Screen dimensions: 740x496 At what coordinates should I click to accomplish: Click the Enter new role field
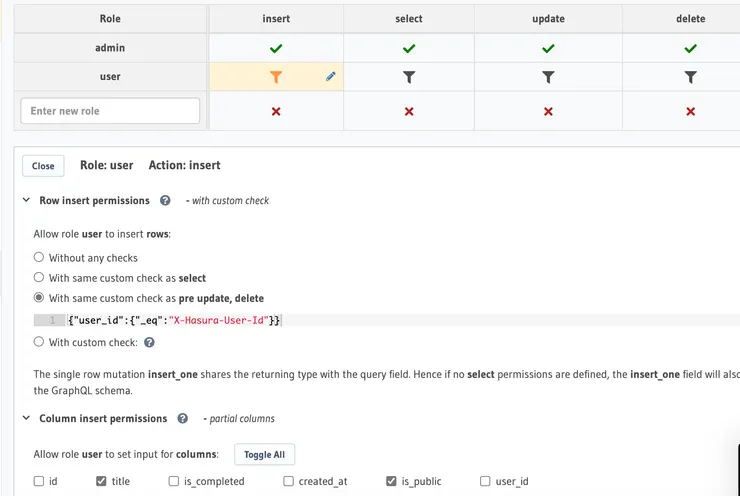point(110,111)
